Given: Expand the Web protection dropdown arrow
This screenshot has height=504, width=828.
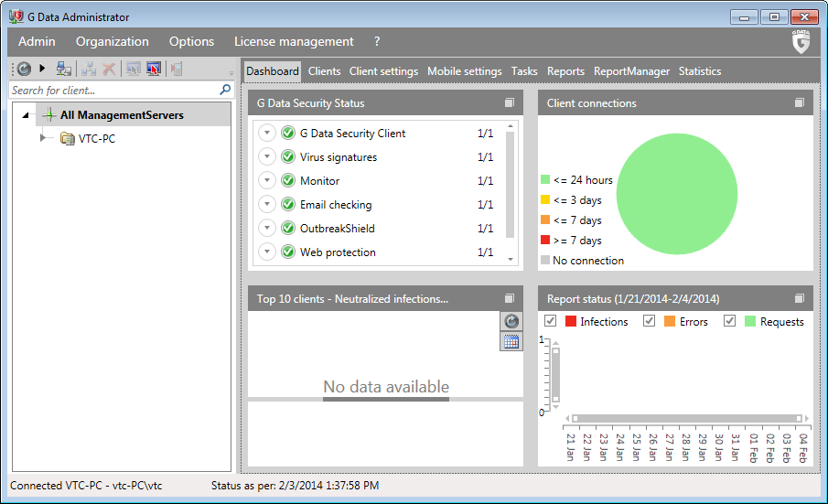Looking at the screenshot, I should [x=266, y=252].
